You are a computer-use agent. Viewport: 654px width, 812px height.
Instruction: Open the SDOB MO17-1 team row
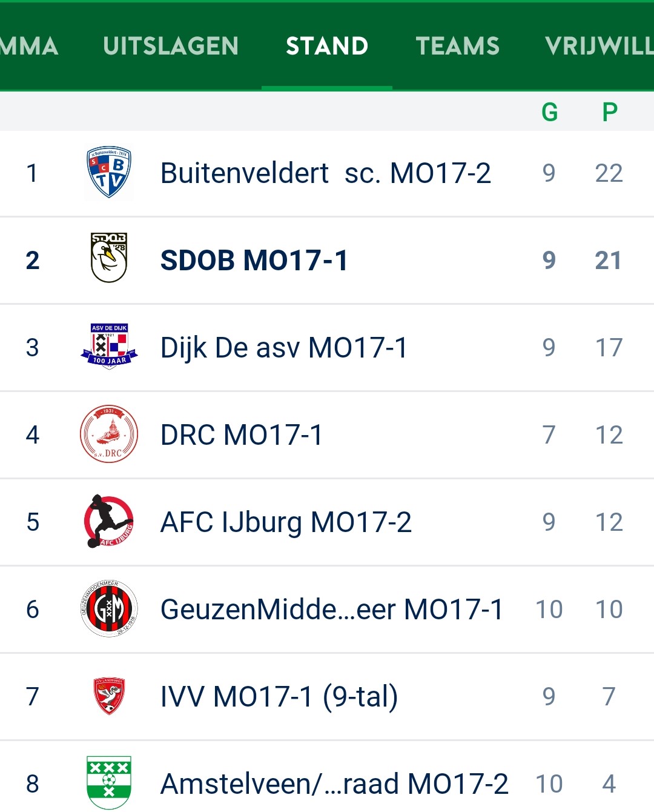(327, 261)
